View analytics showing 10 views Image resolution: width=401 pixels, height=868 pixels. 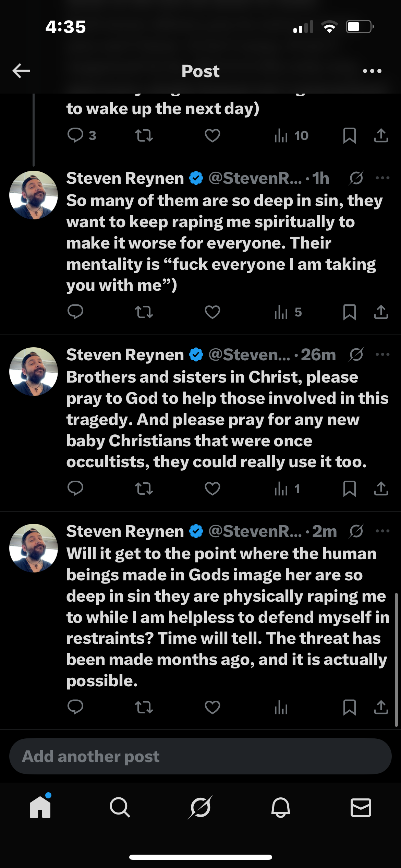(291, 136)
